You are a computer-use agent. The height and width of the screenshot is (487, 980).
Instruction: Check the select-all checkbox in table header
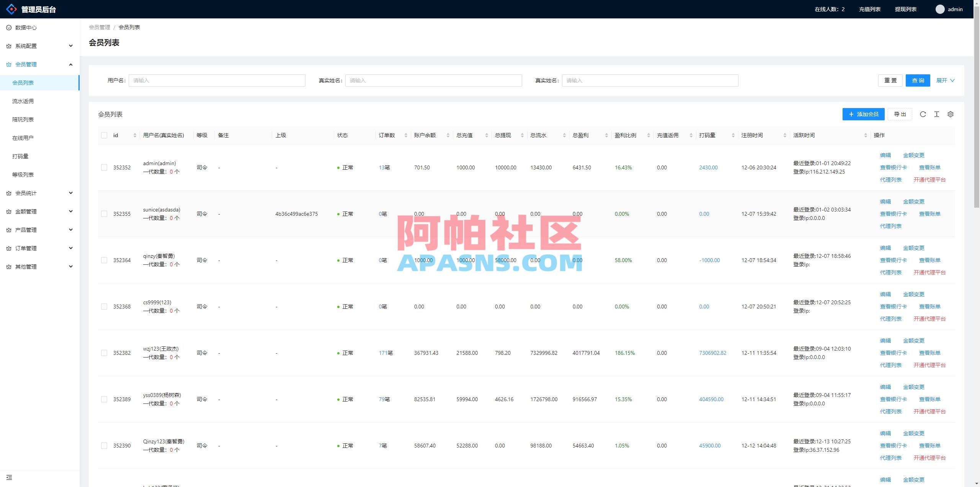click(x=104, y=135)
